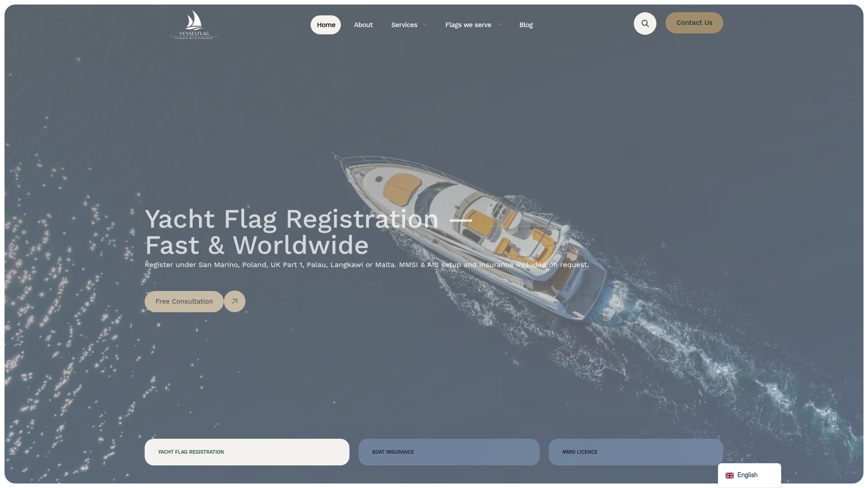This screenshot has width=868, height=488.
Task: Go to the Home menu item
Action: (325, 25)
